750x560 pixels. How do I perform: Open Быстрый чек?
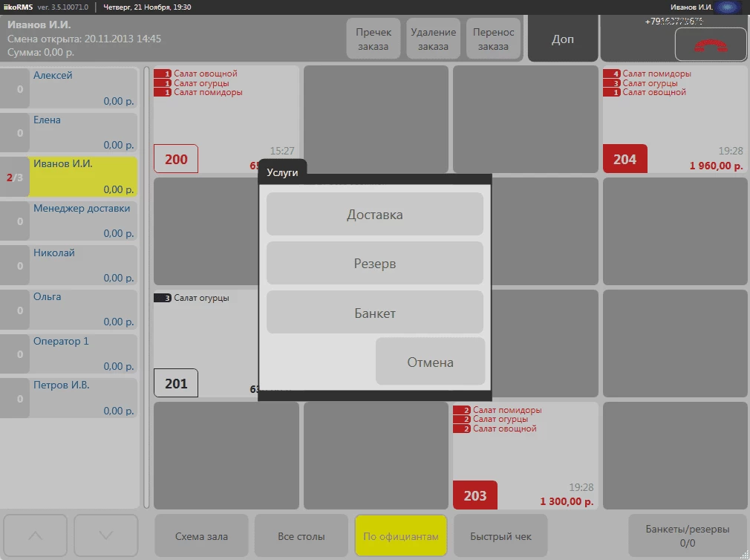[500, 536]
